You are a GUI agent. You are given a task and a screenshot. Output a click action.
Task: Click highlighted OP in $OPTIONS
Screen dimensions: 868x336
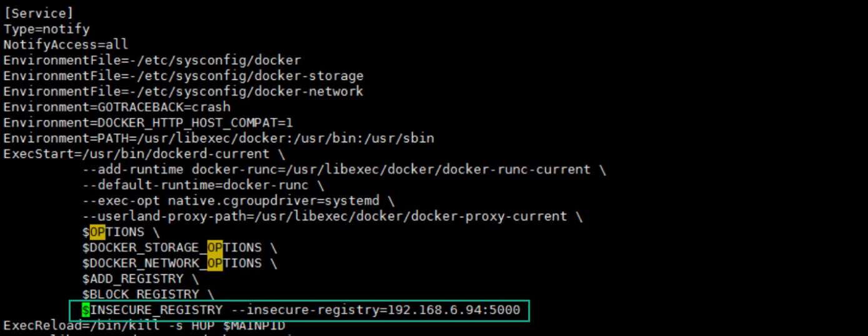[97, 232]
